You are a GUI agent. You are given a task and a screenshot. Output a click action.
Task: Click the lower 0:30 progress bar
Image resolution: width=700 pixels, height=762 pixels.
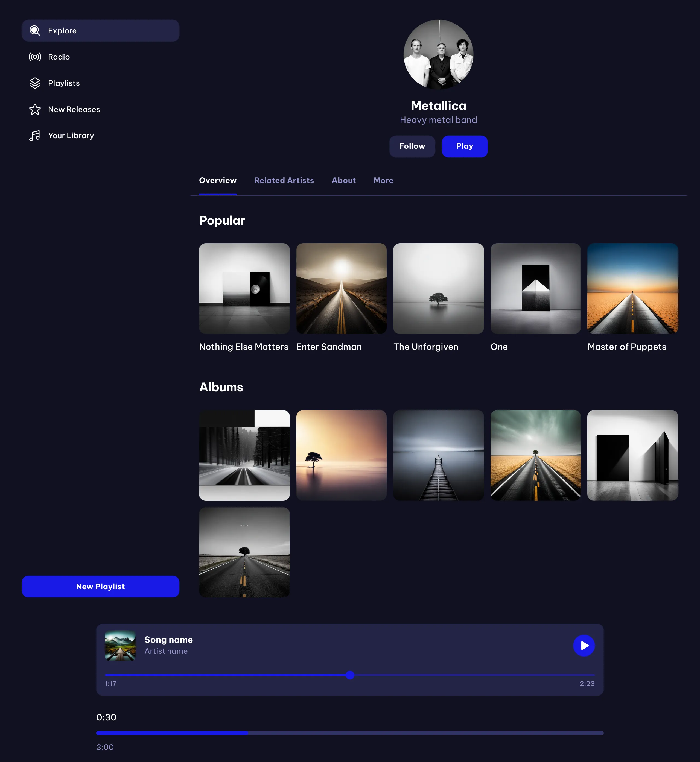click(x=350, y=733)
